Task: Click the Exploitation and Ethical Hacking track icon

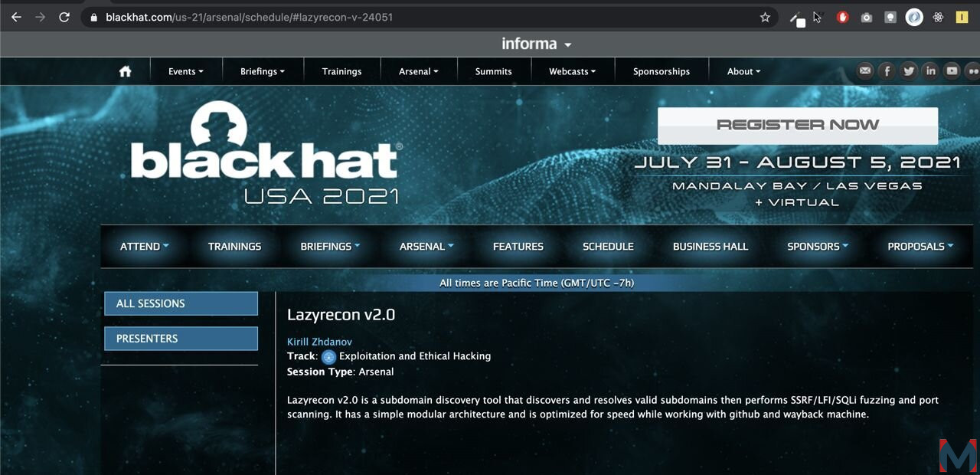Action: [328, 356]
